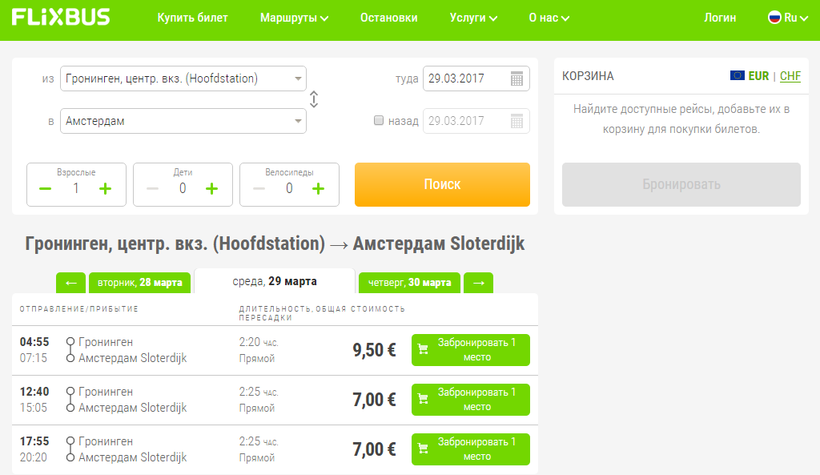The image size is (820, 475).
Task: Swap origin and destination with arrows icon
Action: coord(314,100)
